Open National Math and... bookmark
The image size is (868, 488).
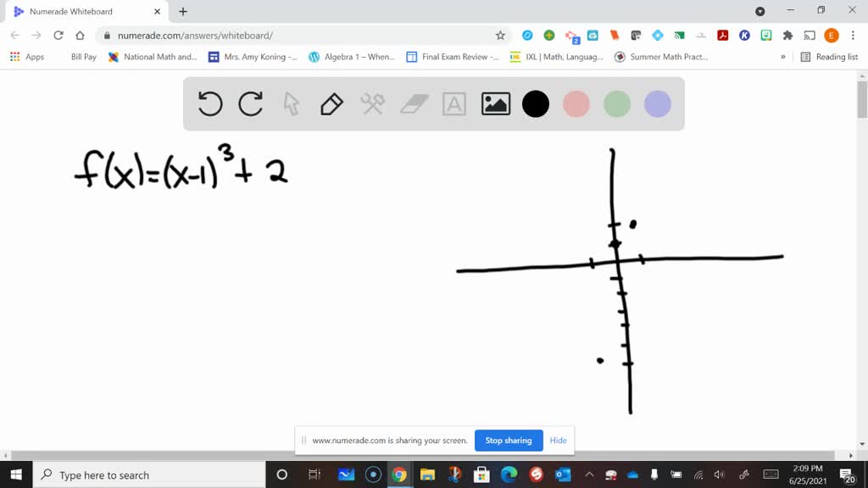tap(153, 57)
